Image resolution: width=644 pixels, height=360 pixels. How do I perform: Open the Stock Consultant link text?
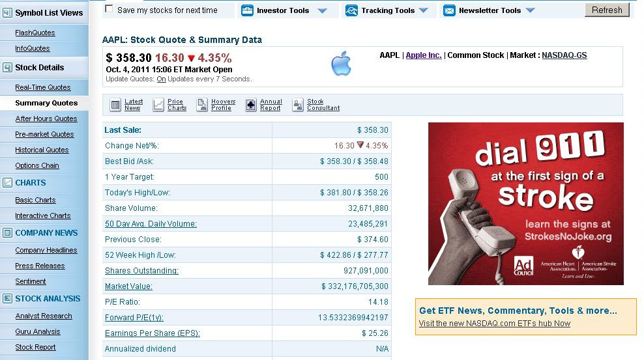323,105
